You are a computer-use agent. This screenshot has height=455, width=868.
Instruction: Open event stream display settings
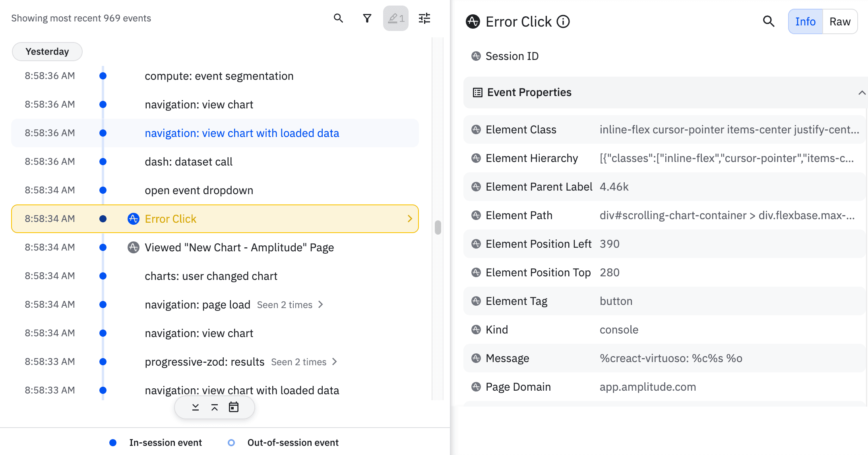[x=424, y=18]
